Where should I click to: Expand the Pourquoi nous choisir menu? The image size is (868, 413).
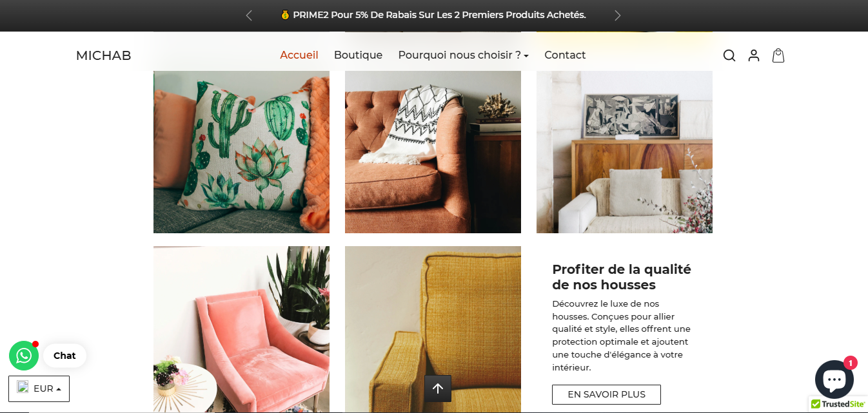463,55
